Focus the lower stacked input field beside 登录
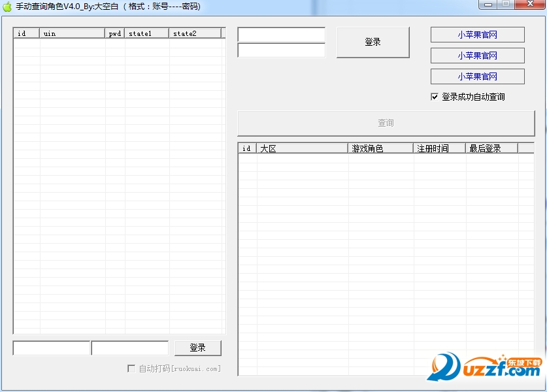The image size is (547, 392). 281,50
